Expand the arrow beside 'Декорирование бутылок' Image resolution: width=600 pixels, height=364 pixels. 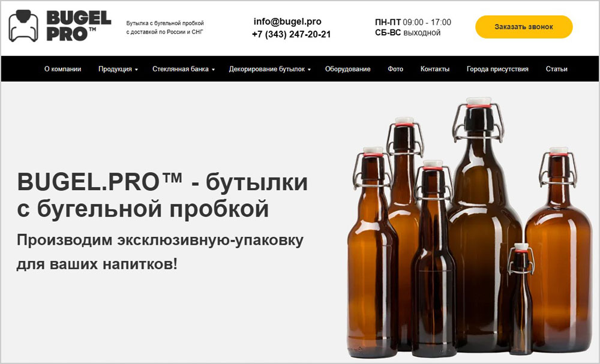click(309, 70)
